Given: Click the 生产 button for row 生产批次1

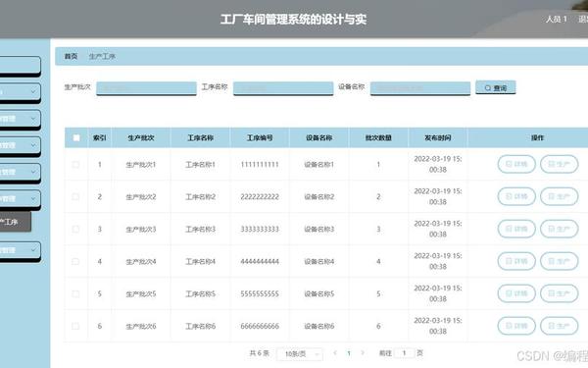Looking at the screenshot, I should pos(560,164).
